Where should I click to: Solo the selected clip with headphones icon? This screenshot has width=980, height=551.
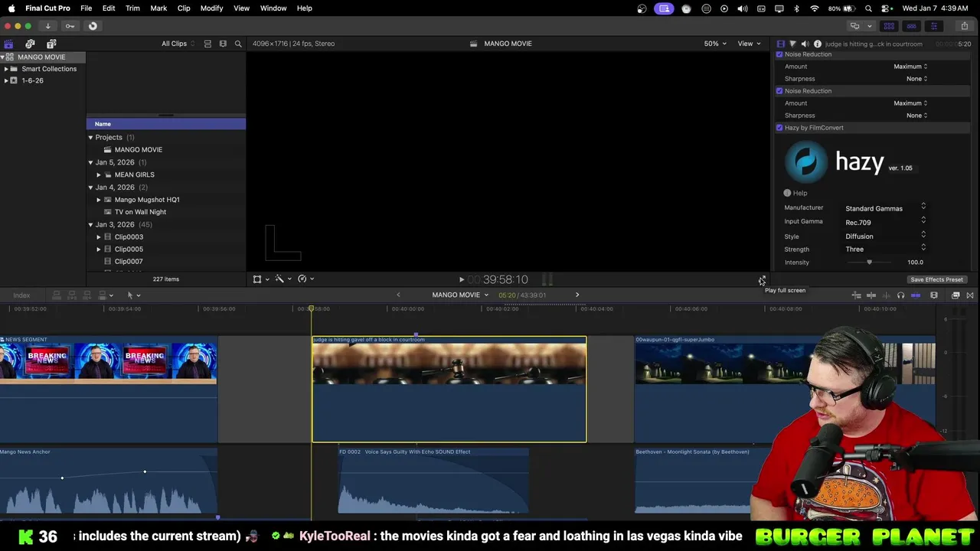[900, 295]
